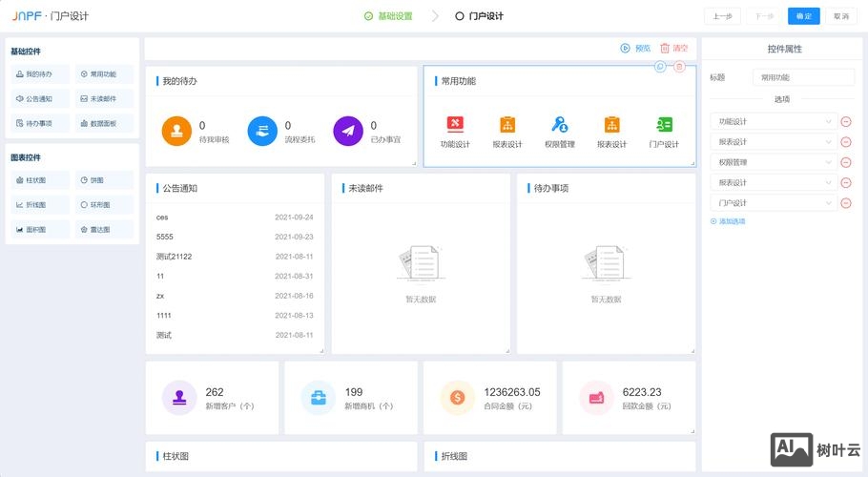Pick the 未读邮件 control from 基础控件
Image resolution: width=868 pixels, height=477 pixels.
[x=104, y=98]
